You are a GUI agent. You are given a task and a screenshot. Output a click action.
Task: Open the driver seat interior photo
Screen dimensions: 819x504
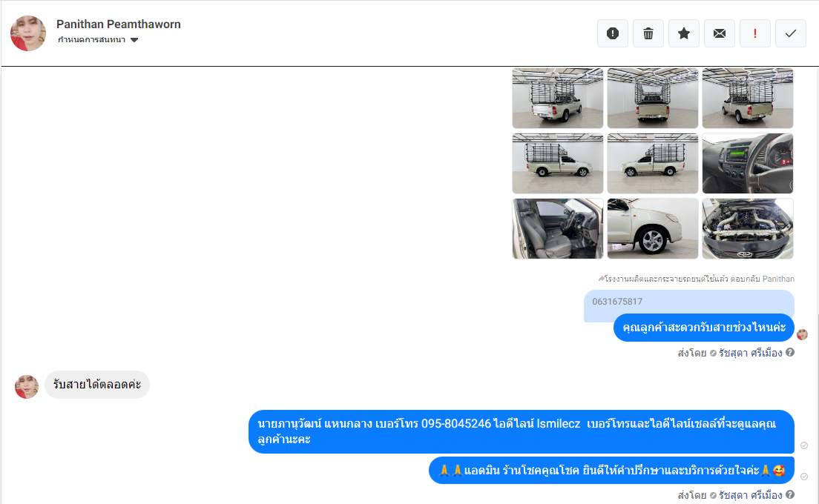[557, 228]
